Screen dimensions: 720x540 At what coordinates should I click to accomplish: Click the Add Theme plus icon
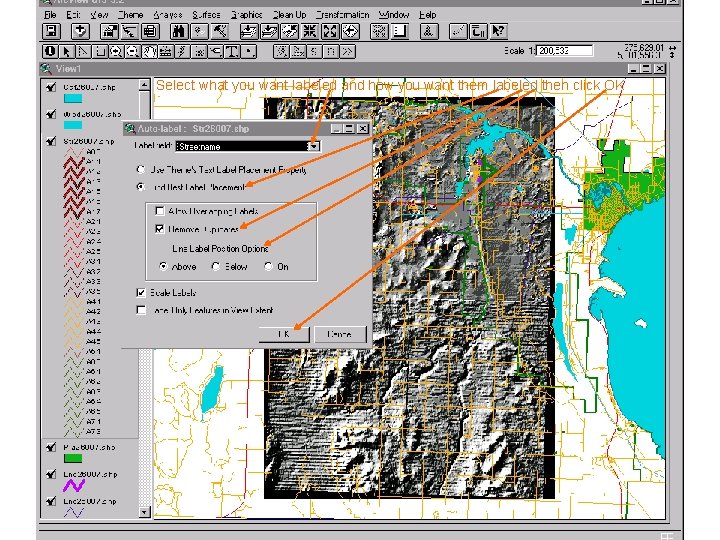(78, 31)
